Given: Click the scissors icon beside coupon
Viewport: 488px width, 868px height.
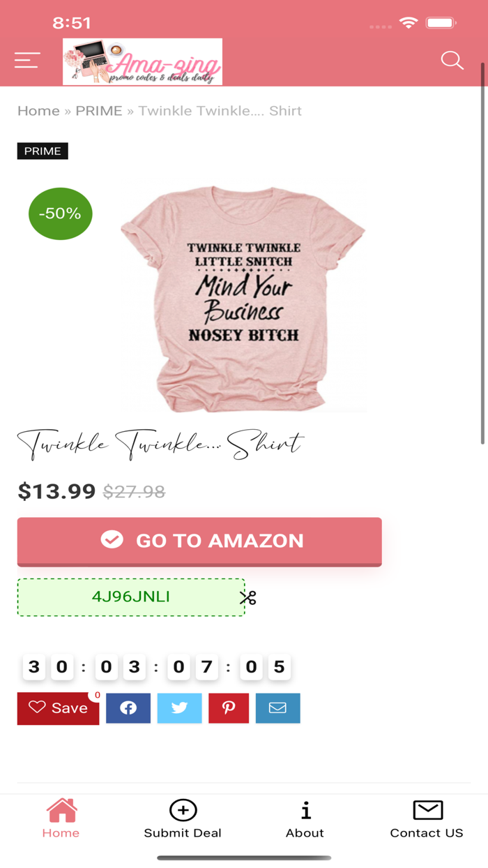Looking at the screenshot, I should click(x=248, y=598).
